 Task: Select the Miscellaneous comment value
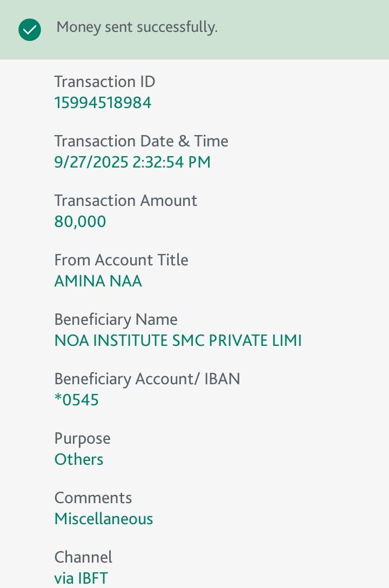[x=104, y=519]
